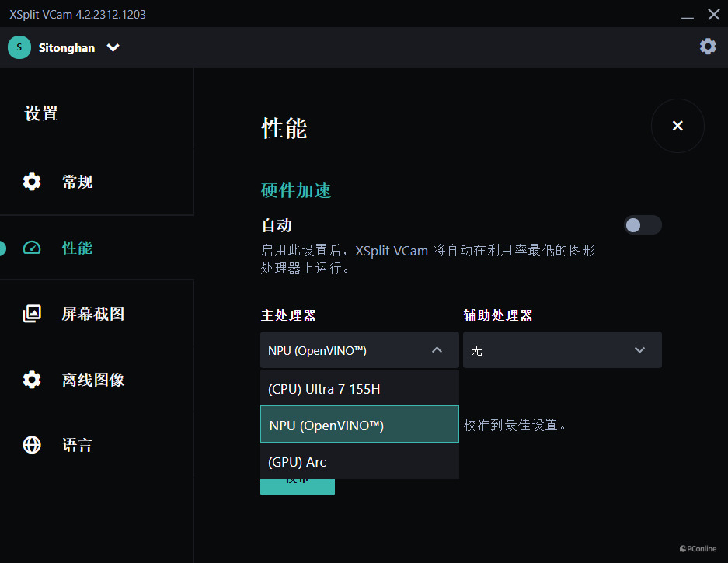Open the 语言 section from the sidebar

click(x=77, y=444)
